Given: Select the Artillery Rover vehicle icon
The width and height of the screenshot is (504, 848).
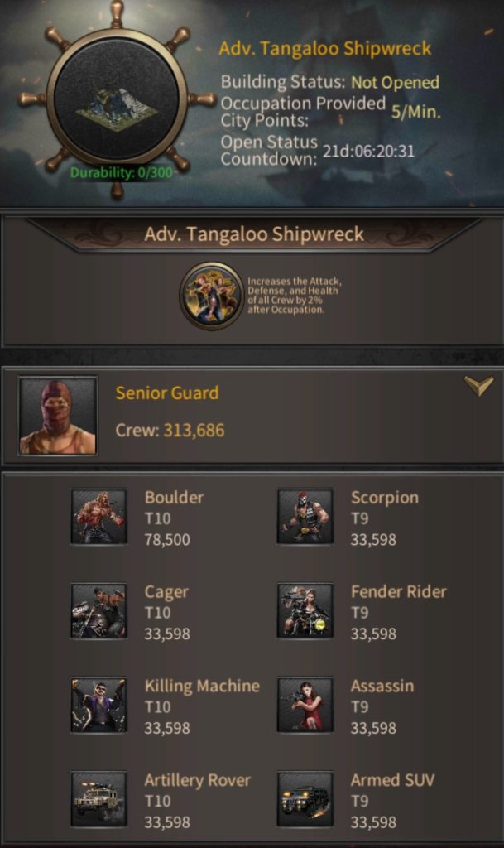Looking at the screenshot, I should coord(98,799).
